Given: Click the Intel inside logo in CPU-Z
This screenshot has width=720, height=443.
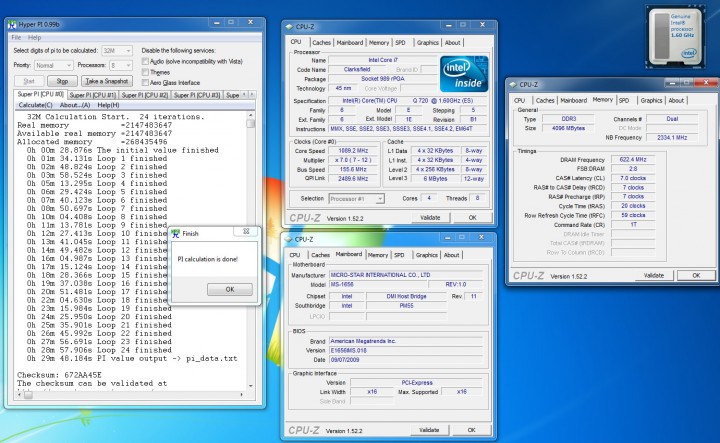Looking at the screenshot, I should tap(464, 74).
